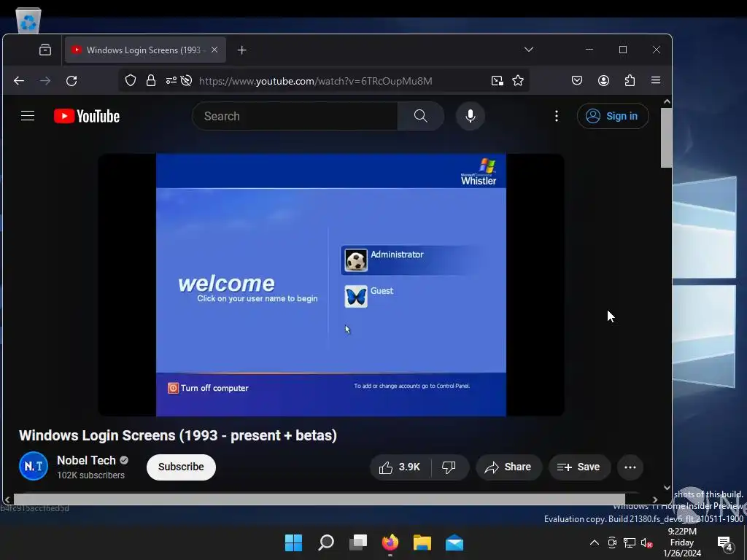Open the clock showing 9:22 PM
Viewport: 747px width, 560px height.
pos(682,542)
